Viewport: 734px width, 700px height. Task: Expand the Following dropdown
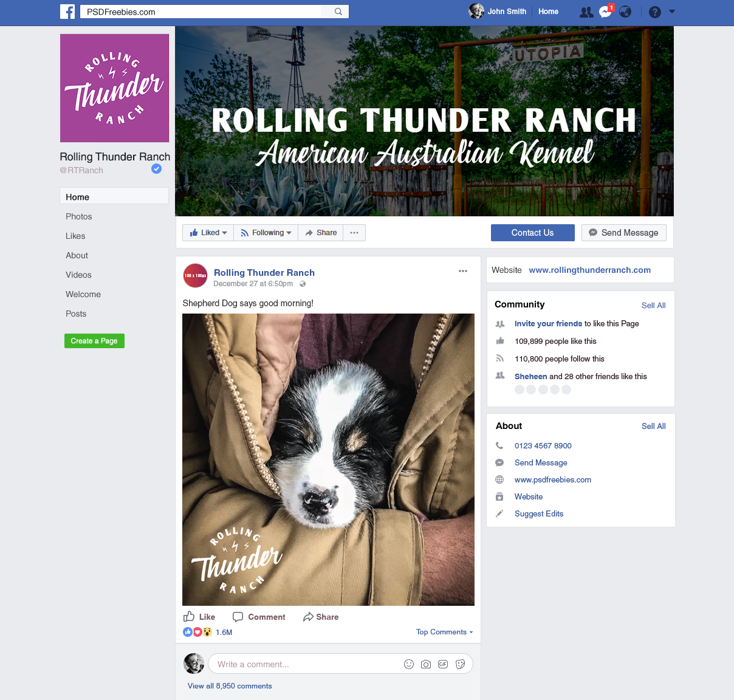click(x=266, y=233)
